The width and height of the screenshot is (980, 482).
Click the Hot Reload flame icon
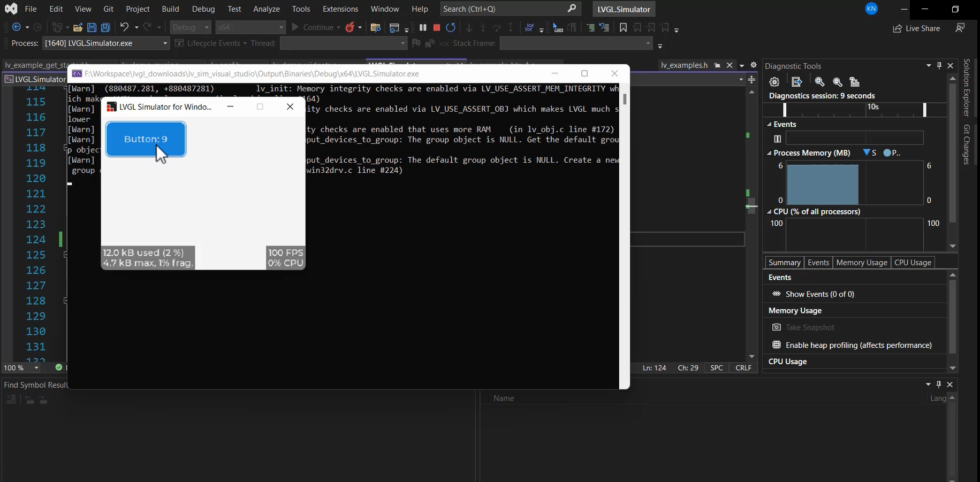(350, 27)
